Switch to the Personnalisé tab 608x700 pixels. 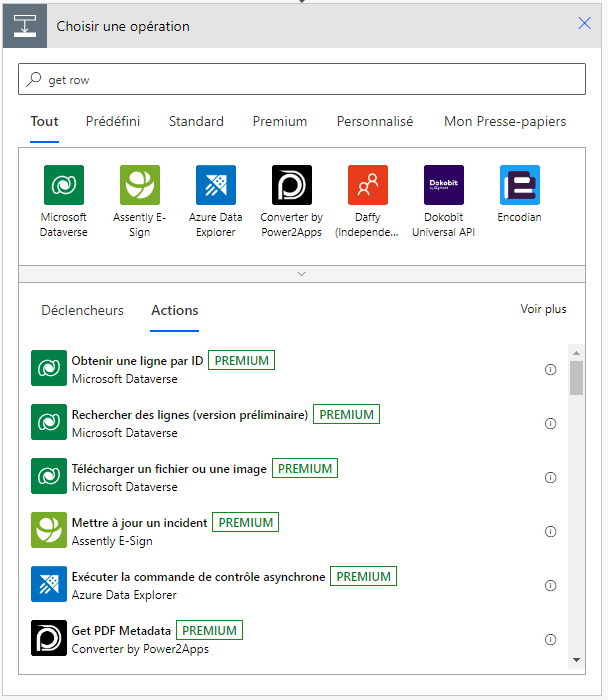[x=375, y=121]
